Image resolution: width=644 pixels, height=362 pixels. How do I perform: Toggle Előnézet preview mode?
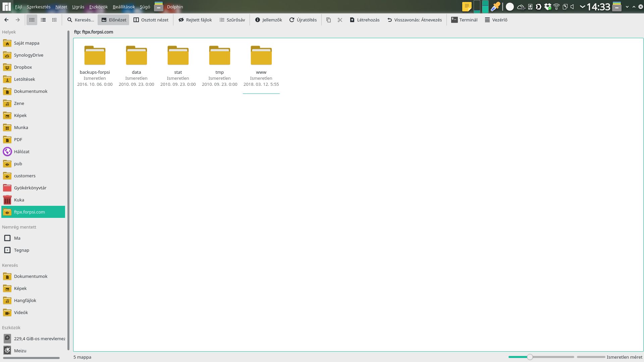pos(114,20)
